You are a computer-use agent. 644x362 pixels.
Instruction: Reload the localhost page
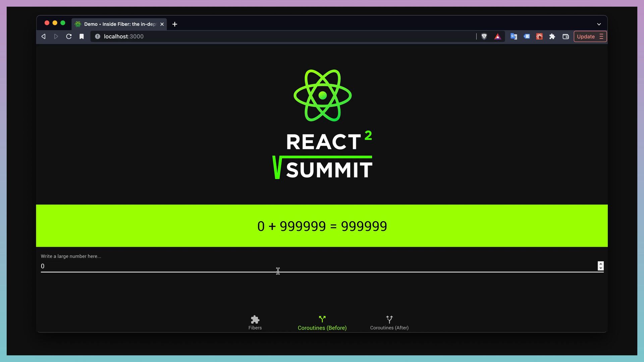(x=69, y=37)
